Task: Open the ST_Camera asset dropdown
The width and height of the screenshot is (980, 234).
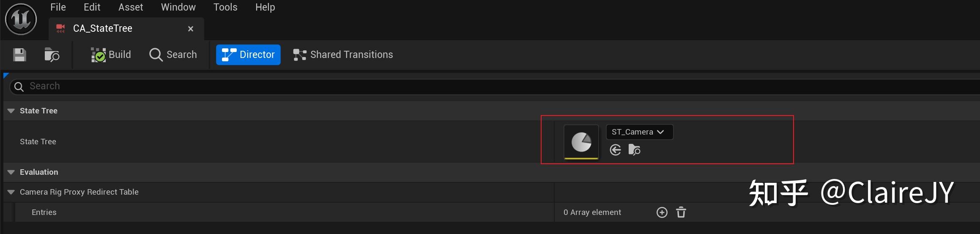Action: point(639,132)
